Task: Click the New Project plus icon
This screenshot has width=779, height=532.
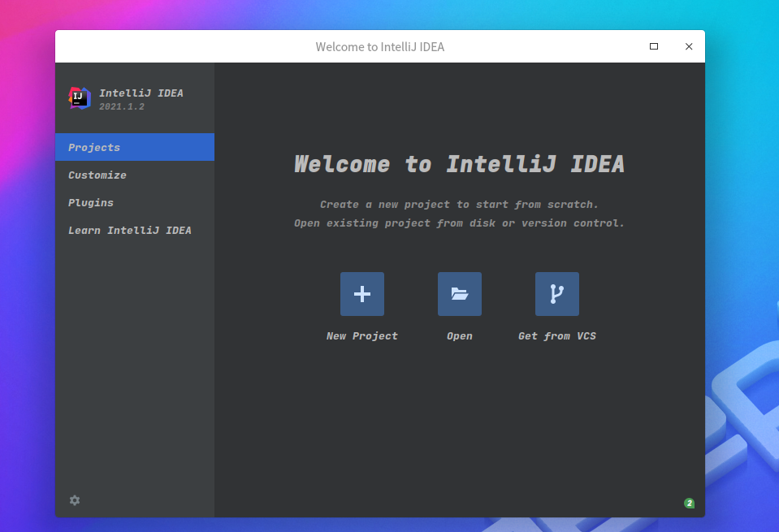Action: pos(361,293)
